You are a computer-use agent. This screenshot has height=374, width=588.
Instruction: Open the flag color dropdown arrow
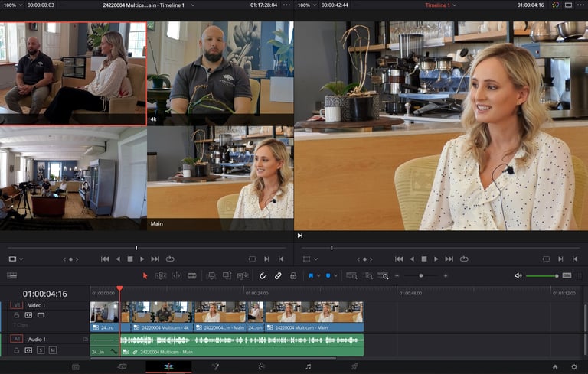pyautogui.click(x=318, y=276)
